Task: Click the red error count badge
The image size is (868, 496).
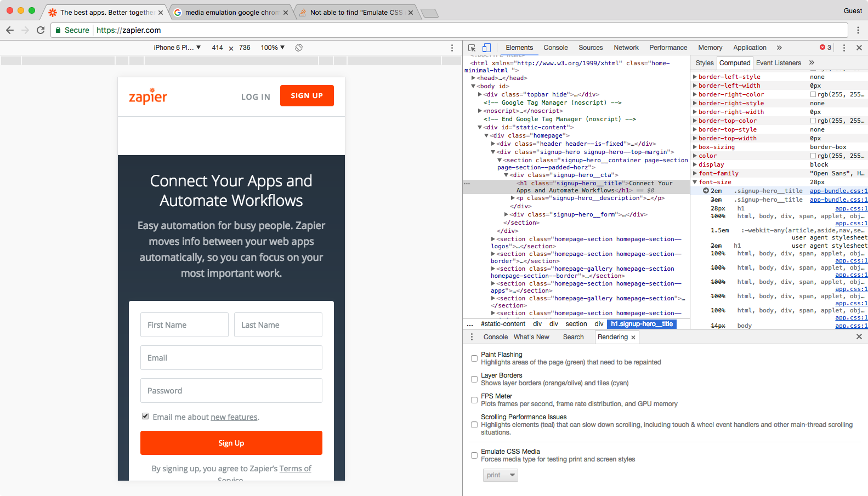Action: pos(825,48)
